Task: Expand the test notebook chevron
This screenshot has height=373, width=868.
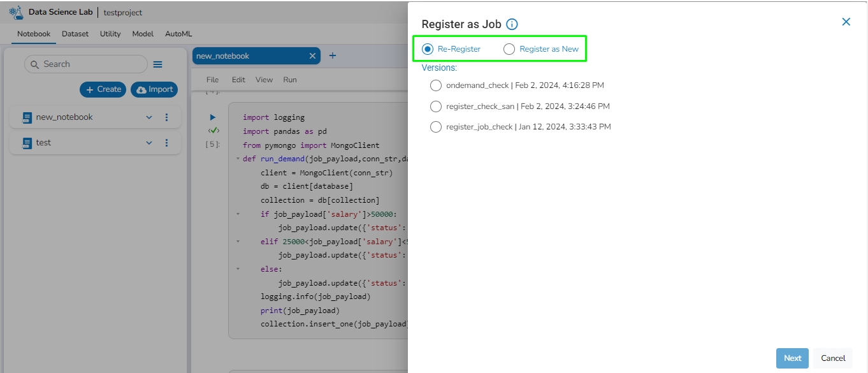Action: tap(149, 143)
